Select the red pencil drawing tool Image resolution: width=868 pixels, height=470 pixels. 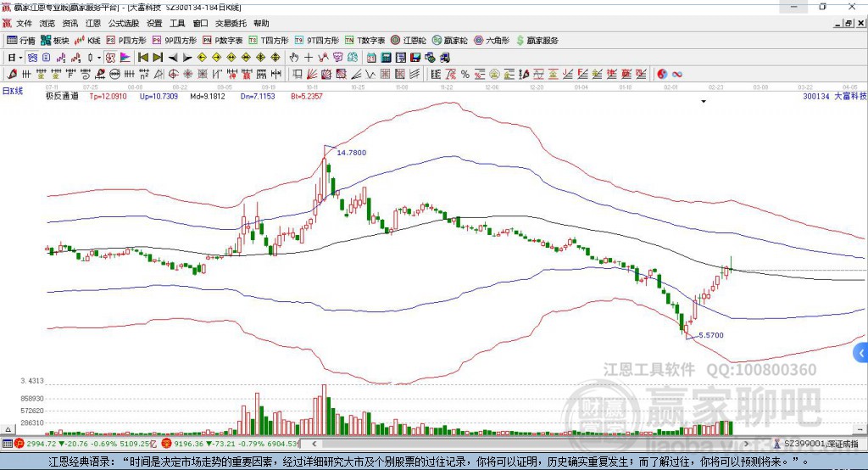point(12,75)
